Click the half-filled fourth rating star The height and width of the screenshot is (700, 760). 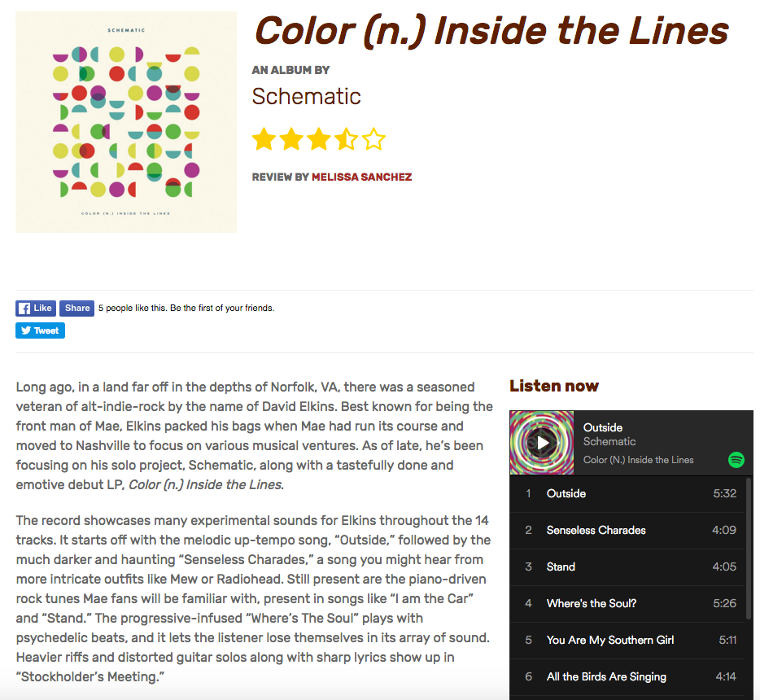347,139
